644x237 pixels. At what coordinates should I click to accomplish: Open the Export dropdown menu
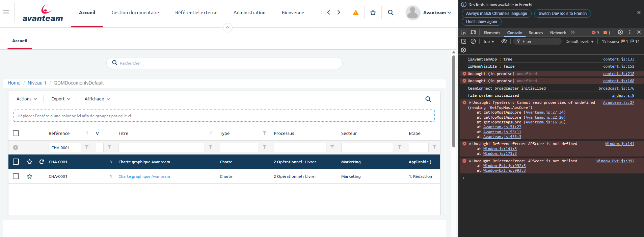61,99
